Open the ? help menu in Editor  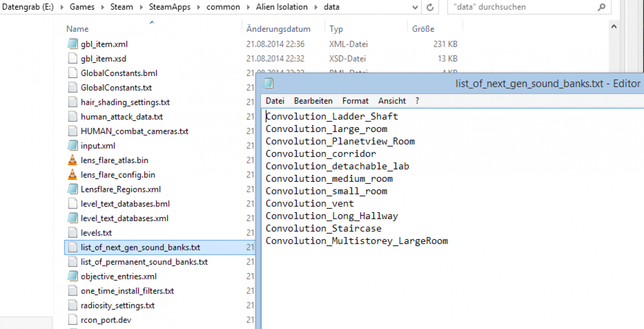(417, 101)
